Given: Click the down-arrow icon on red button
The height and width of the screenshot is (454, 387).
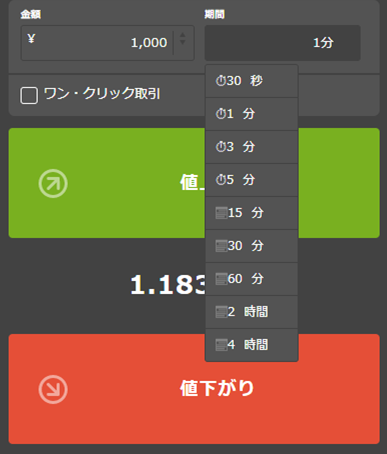Looking at the screenshot, I should click(x=53, y=389).
